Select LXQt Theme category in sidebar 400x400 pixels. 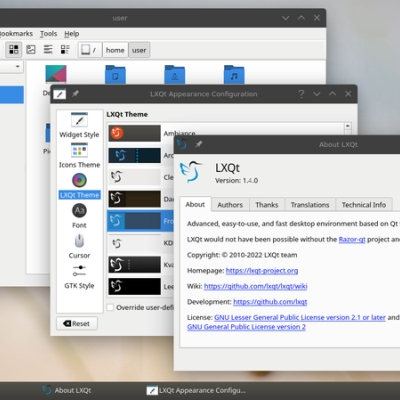(x=79, y=186)
